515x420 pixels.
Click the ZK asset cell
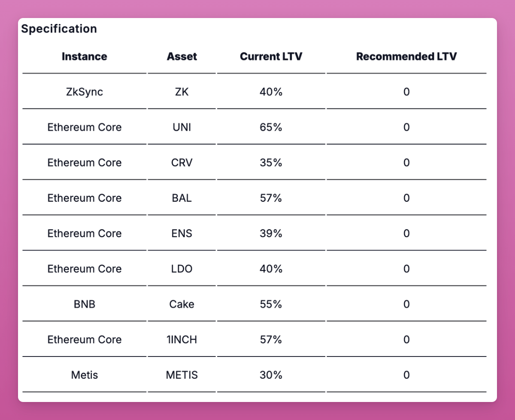(x=182, y=92)
